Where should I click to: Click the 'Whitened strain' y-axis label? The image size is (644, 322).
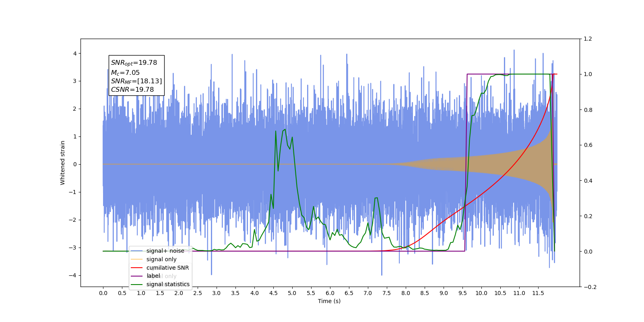pyautogui.click(x=63, y=163)
